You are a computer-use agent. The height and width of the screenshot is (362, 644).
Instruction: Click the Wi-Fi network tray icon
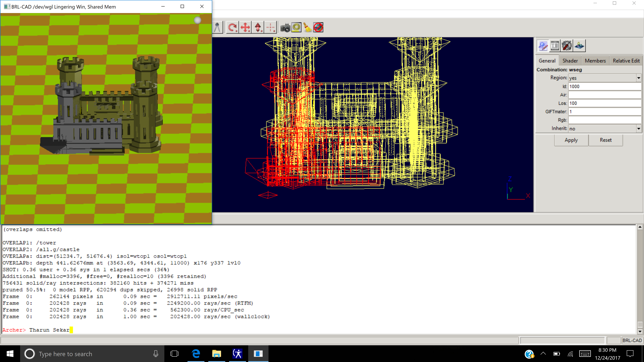(x=570, y=354)
